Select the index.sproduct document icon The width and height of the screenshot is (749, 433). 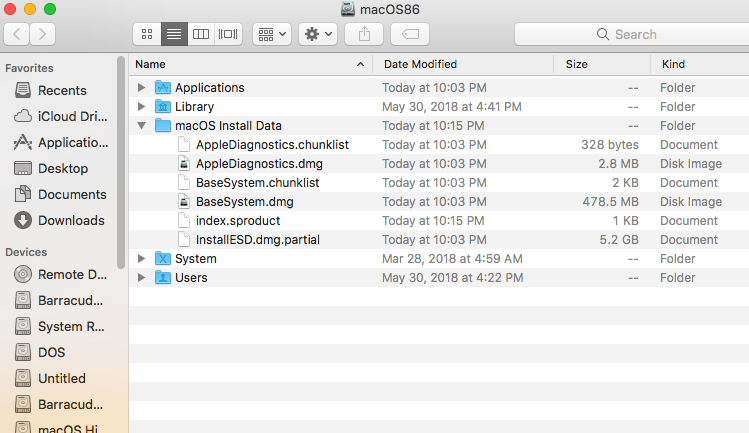point(184,221)
